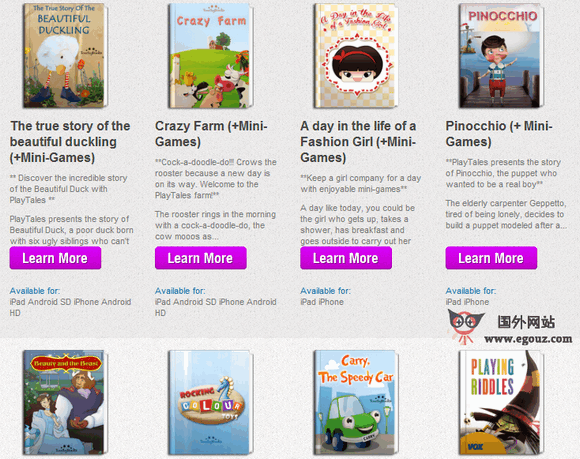This screenshot has height=459, width=580.
Task: Open the Beautiful Duckling book cover
Action: coord(65,55)
